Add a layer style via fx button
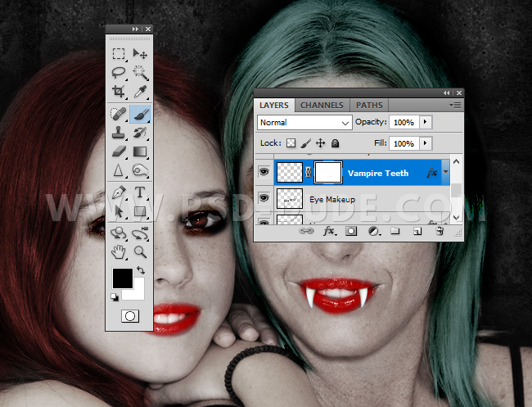This screenshot has height=407, width=532. (x=329, y=231)
